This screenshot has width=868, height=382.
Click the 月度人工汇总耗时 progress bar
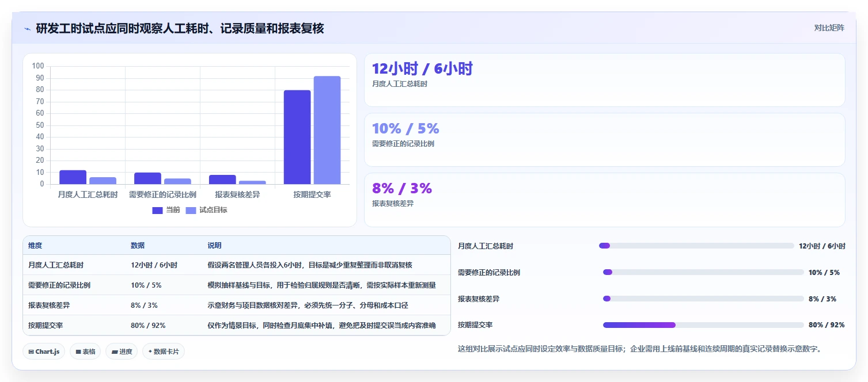tap(696, 246)
